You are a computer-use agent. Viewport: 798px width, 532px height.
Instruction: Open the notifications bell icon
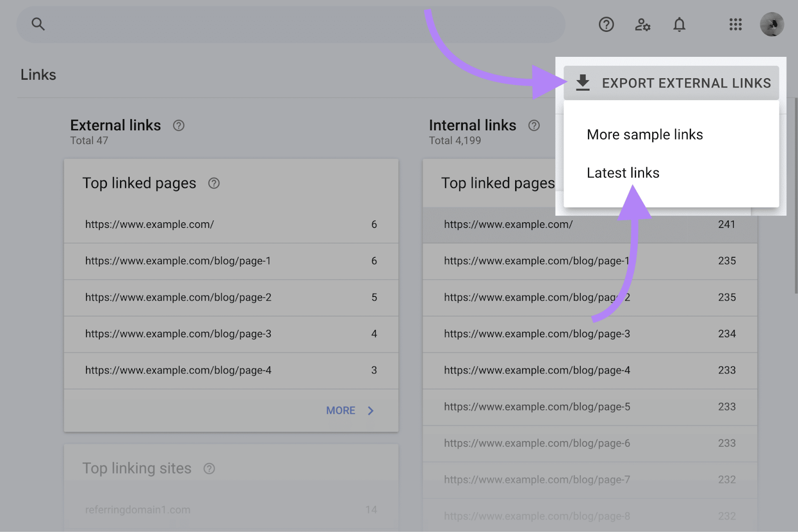click(679, 24)
